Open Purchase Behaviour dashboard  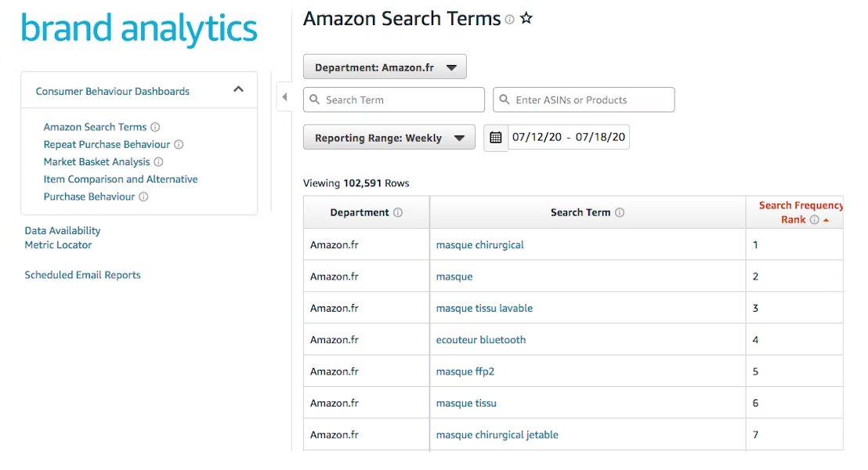pyautogui.click(x=89, y=197)
